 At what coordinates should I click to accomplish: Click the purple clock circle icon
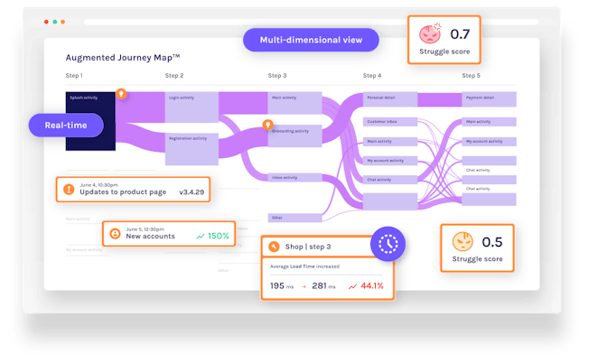pyautogui.click(x=388, y=244)
